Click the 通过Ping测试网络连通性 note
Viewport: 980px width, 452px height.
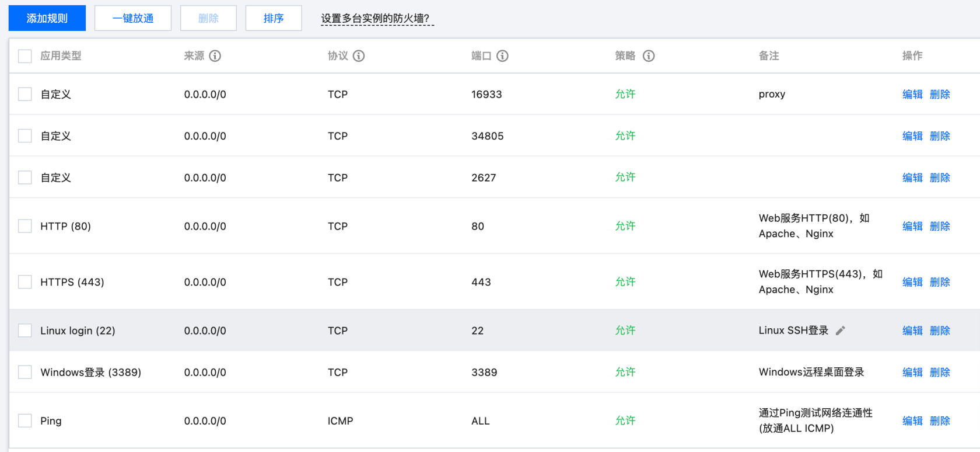(815, 420)
